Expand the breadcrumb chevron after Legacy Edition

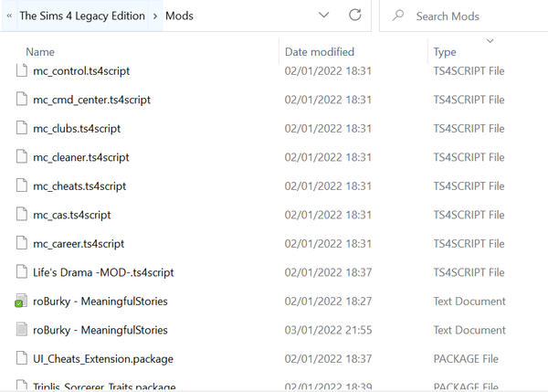click(x=155, y=16)
